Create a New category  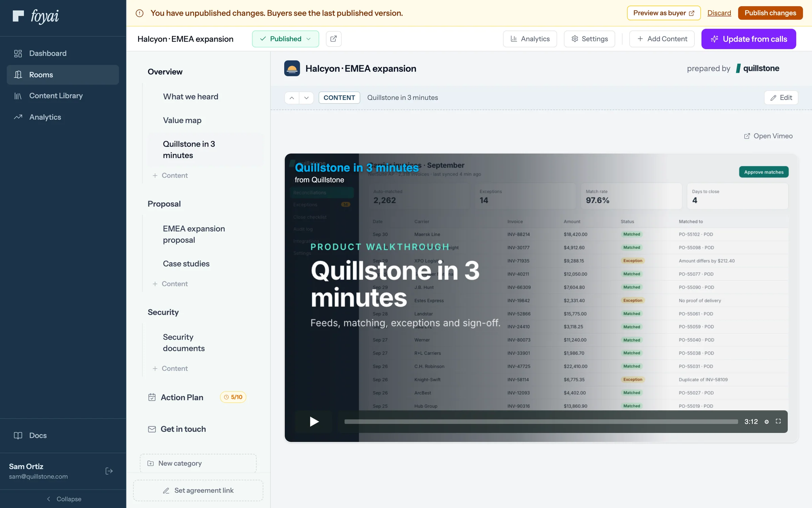pyautogui.click(x=198, y=463)
